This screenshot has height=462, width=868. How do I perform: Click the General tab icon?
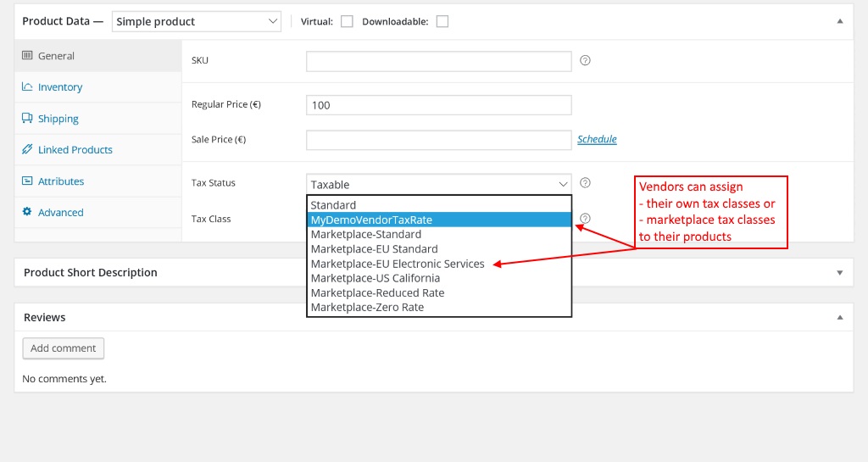(26, 55)
